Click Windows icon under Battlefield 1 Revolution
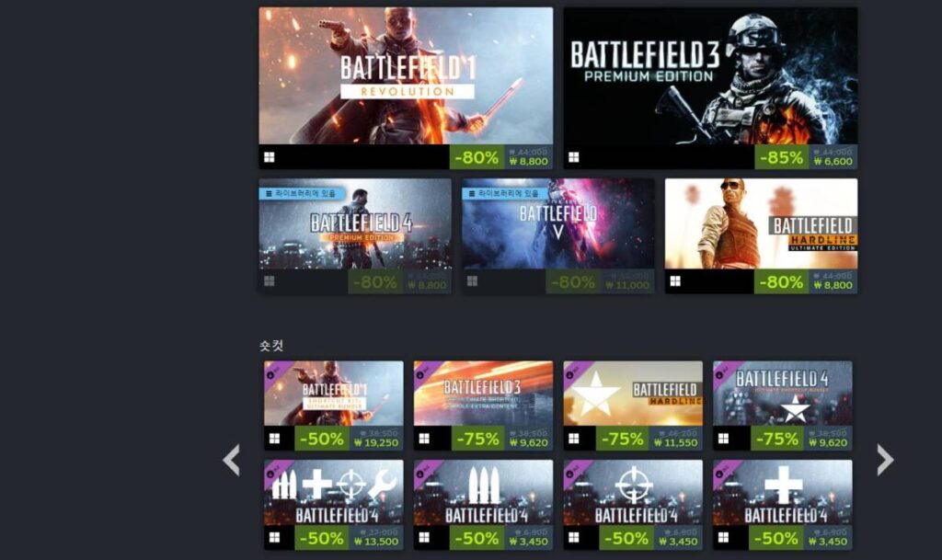942x560 pixels. 270,157
